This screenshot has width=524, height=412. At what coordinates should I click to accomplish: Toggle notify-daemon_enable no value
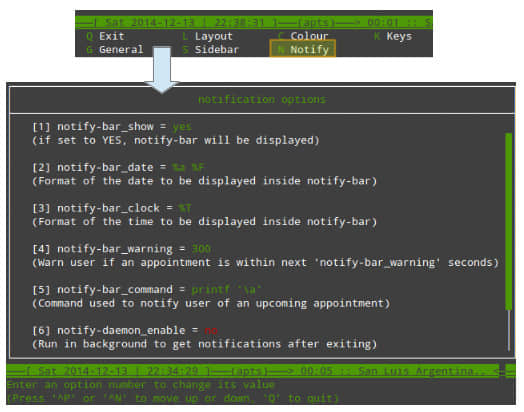coord(211,330)
